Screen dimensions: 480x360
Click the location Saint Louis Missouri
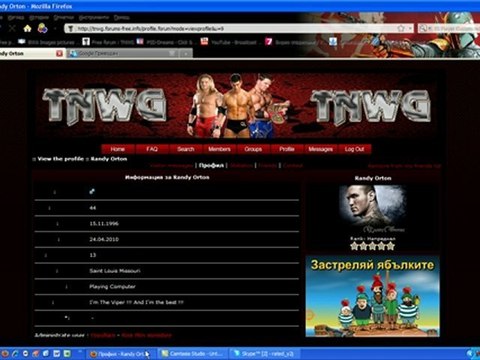coord(115,271)
